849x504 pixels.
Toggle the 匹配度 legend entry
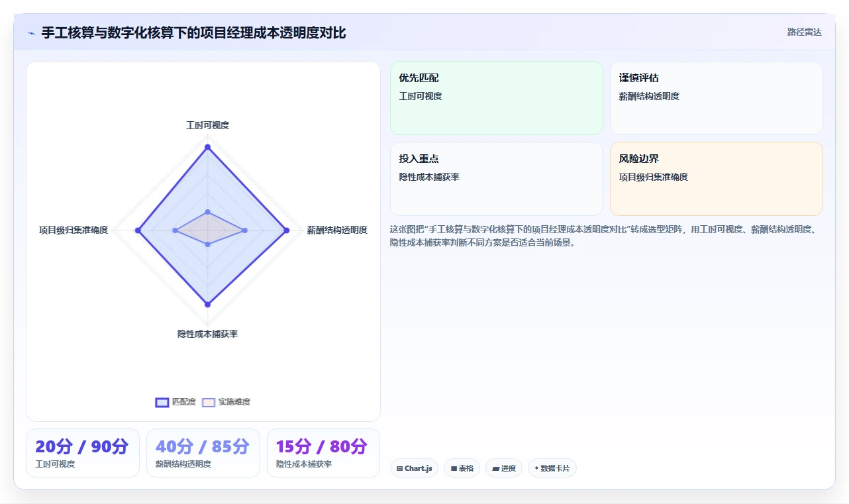pos(175,402)
